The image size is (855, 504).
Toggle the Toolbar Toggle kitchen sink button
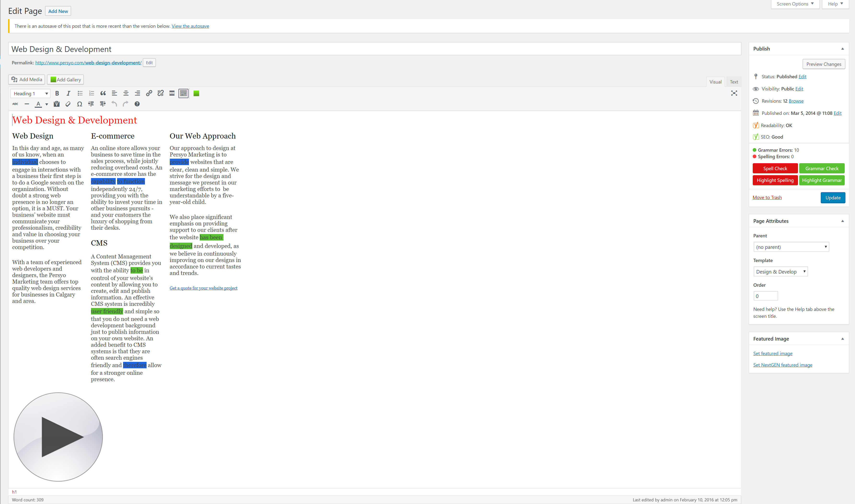[183, 93]
